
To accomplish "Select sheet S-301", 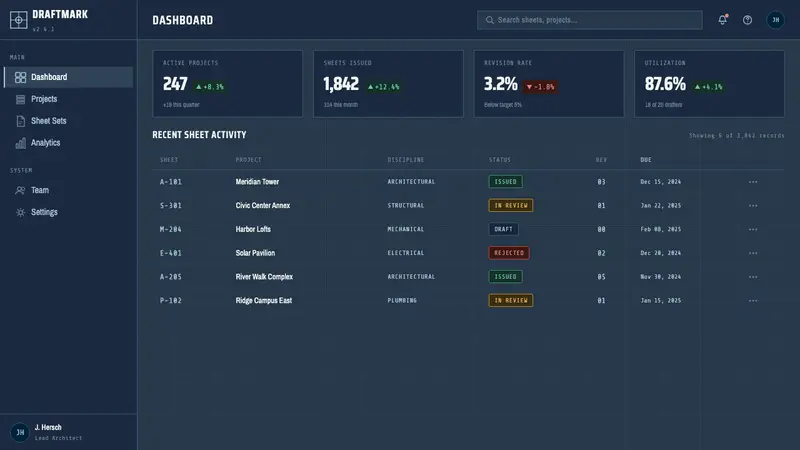I will pos(170,206).
